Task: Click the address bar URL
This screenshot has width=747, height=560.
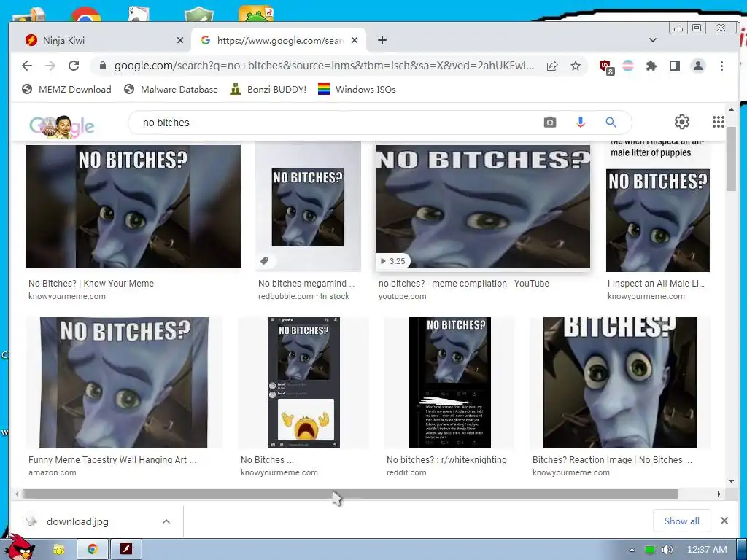Action: (x=324, y=66)
